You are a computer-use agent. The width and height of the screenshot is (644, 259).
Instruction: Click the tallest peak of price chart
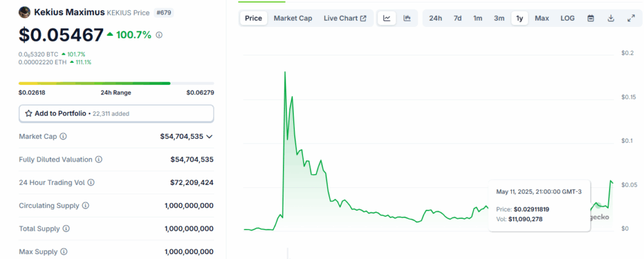[285, 72]
